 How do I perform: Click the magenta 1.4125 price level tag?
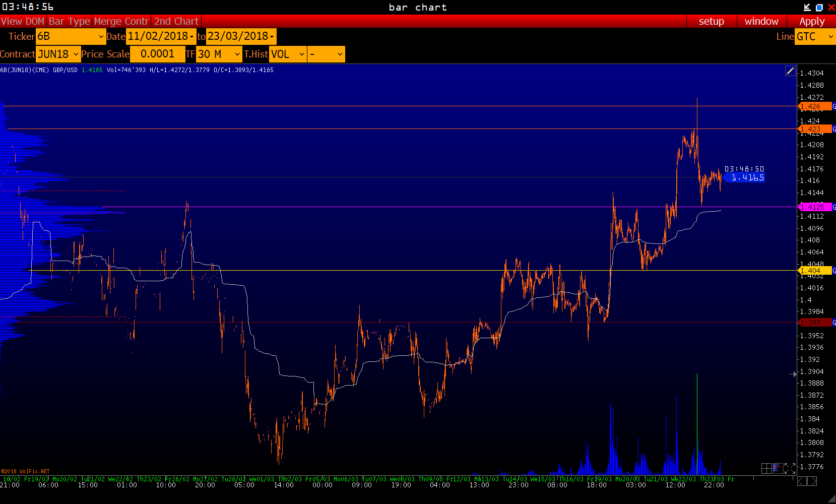(814, 207)
